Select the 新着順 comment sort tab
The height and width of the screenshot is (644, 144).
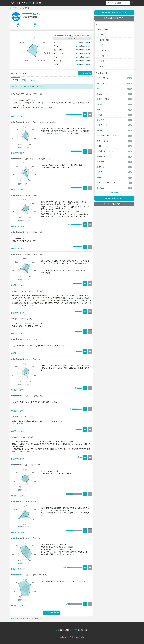24,80
